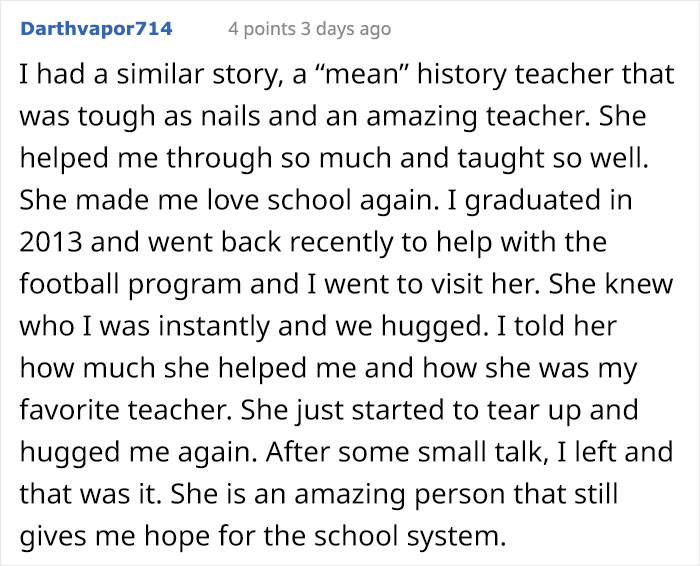Click the quoted word "mean" in the comment
This screenshot has width=700, height=566.
(x=361, y=74)
